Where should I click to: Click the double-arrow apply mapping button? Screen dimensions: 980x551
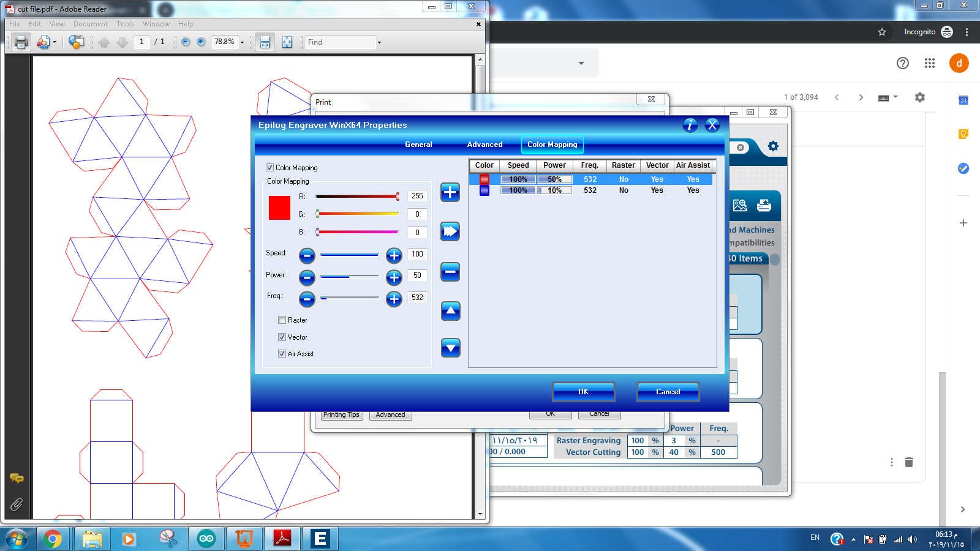pos(450,231)
